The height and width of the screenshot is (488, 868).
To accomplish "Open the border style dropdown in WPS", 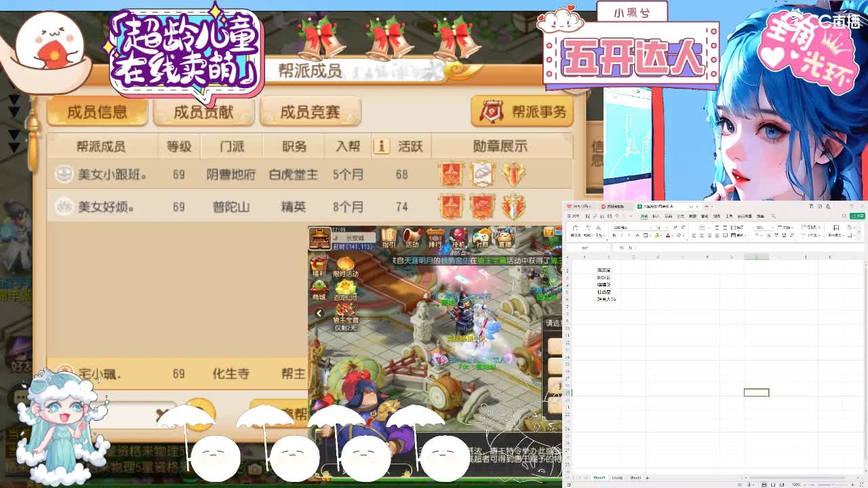I will 652,235.
